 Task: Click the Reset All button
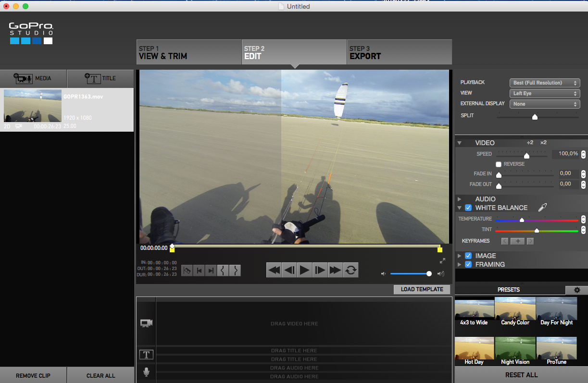(x=521, y=375)
